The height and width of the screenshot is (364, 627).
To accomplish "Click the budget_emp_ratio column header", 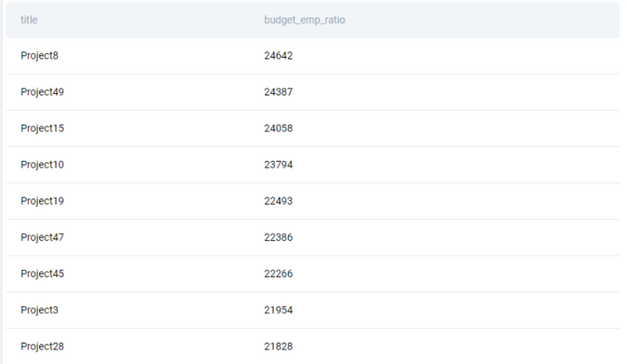I will 305,20.
